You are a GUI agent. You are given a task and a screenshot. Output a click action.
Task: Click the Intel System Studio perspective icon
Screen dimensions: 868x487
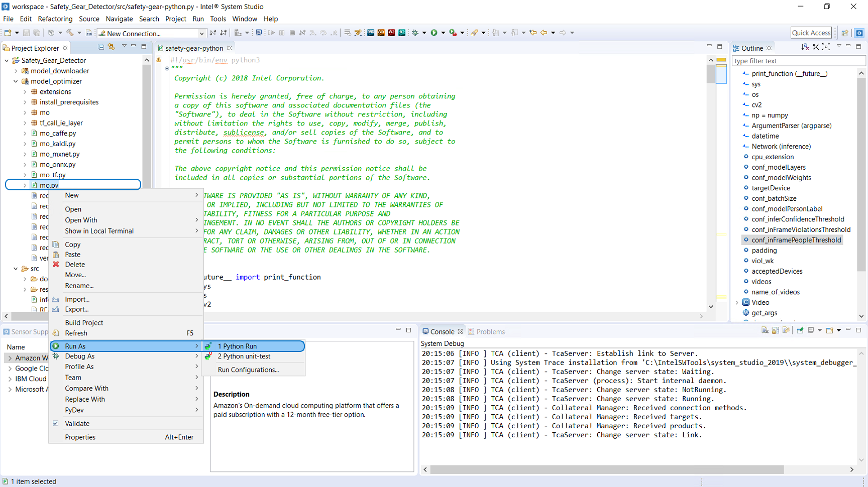[859, 33]
